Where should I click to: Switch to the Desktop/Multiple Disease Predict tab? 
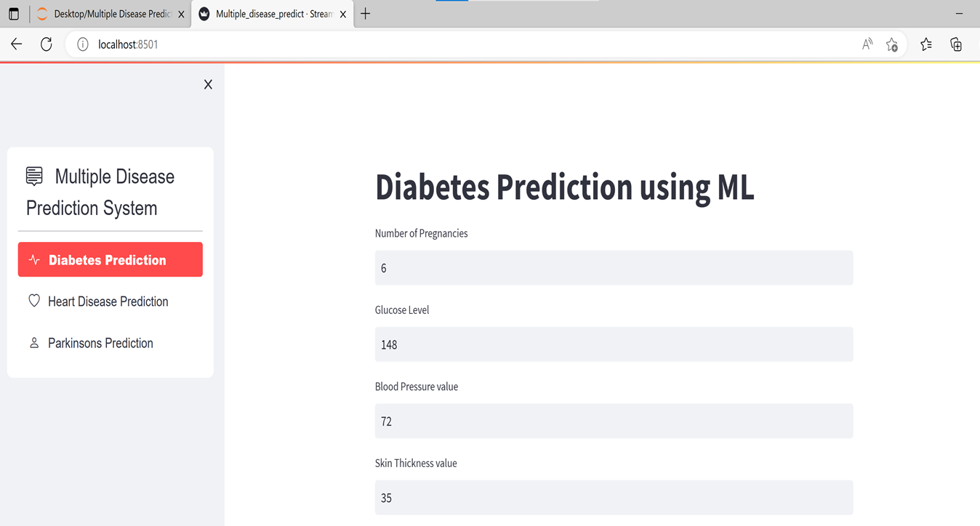(x=111, y=14)
